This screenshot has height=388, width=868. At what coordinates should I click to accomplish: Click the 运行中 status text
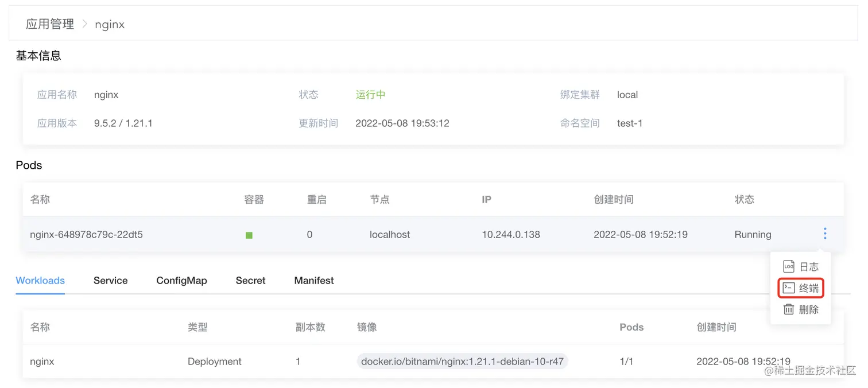pyautogui.click(x=370, y=94)
